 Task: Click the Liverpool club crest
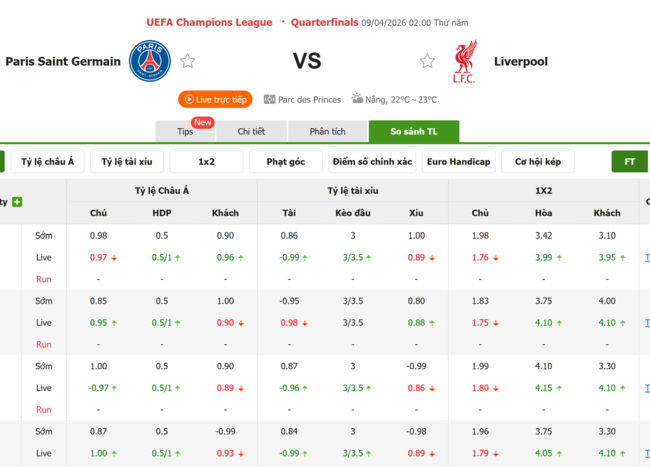(464, 61)
